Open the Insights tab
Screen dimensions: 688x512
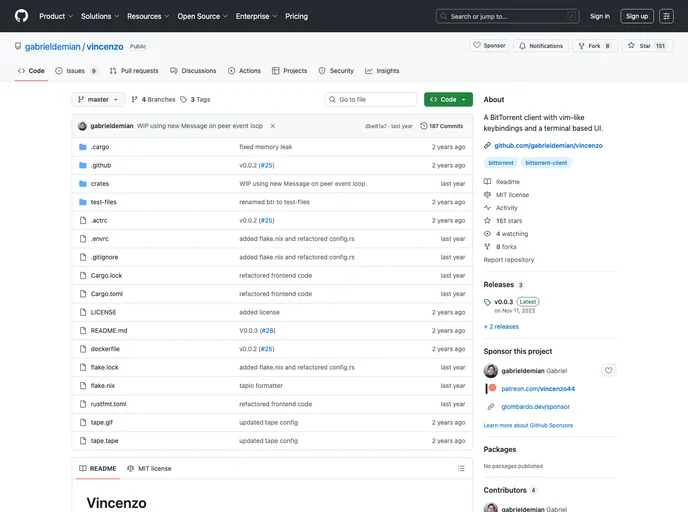point(382,71)
